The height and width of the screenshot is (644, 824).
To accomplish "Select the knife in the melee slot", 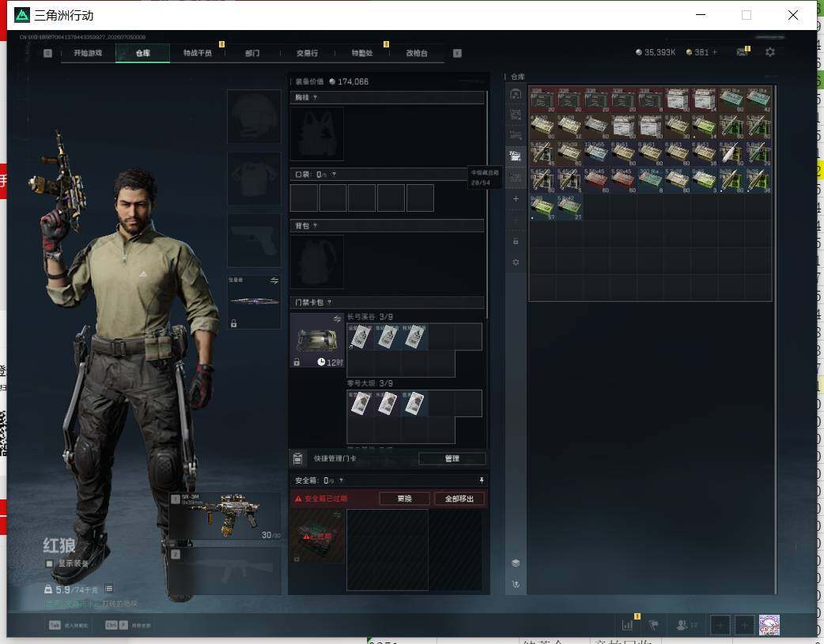I will (255, 302).
